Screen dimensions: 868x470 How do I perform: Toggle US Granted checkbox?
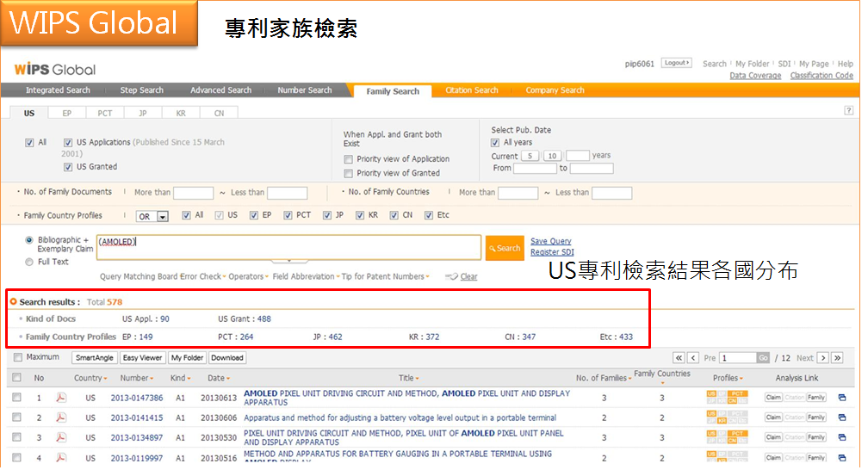click(x=68, y=167)
